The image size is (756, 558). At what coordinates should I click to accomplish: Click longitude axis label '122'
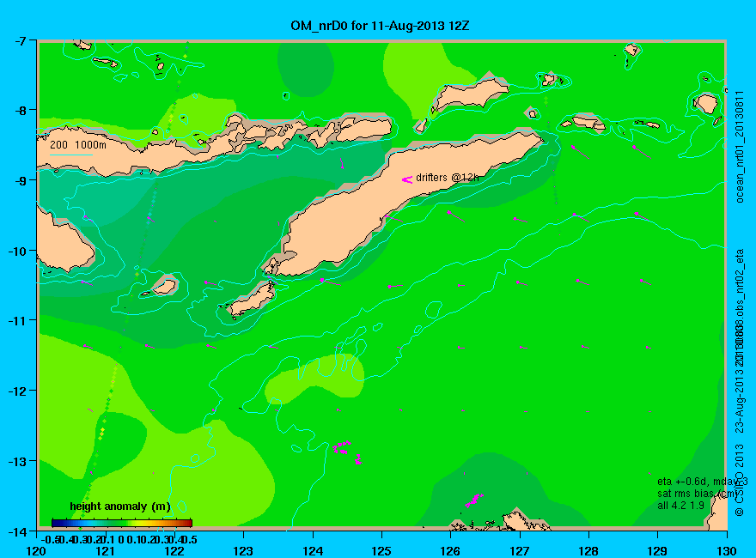[x=174, y=551]
